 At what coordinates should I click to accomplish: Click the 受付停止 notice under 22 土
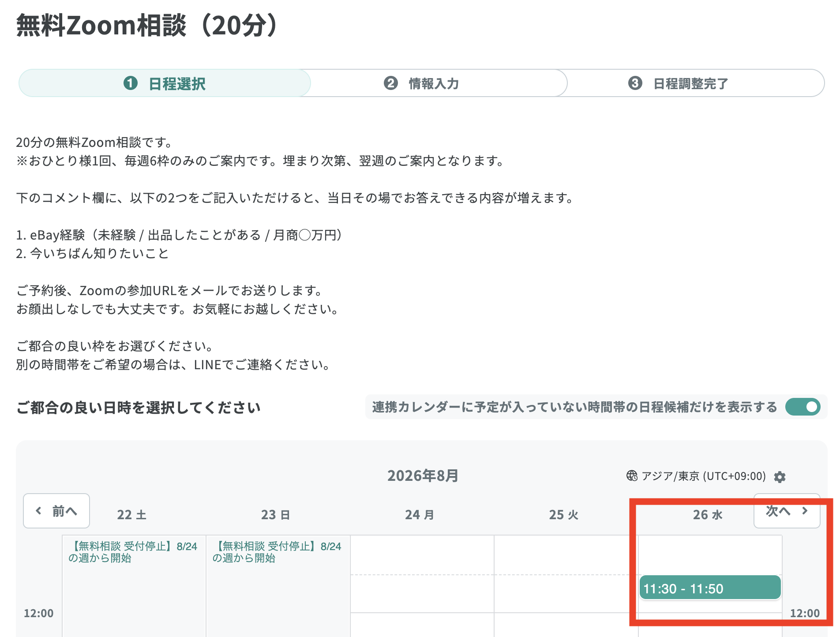133,552
